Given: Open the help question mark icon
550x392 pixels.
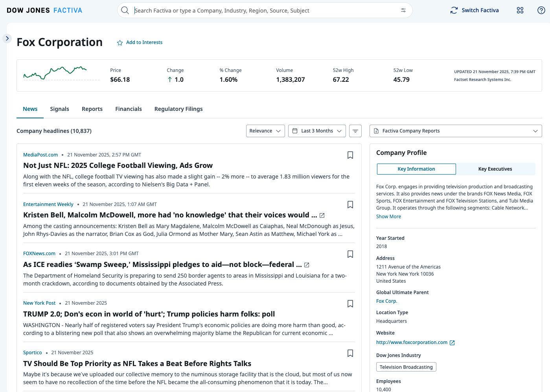Looking at the screenshot, I should (x=541, y=10).
